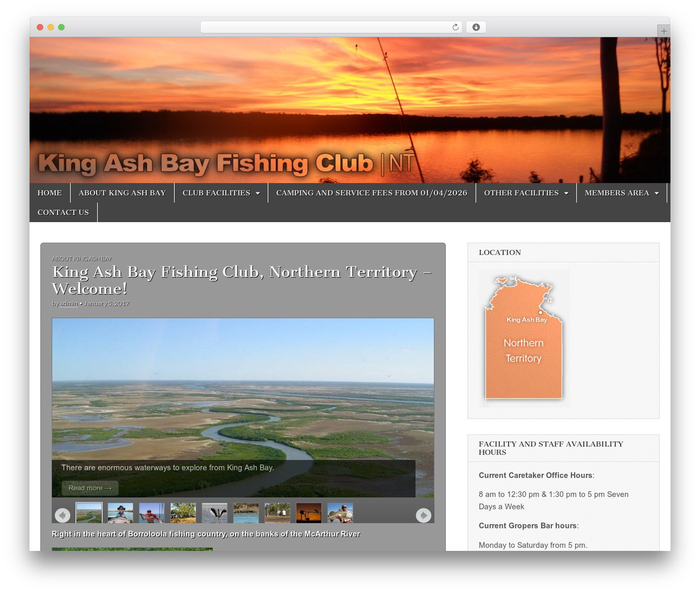The image size is (700, 593).
Task: Expand the Club Facilities submenu arrow
Action: click(x=258, y=193)
